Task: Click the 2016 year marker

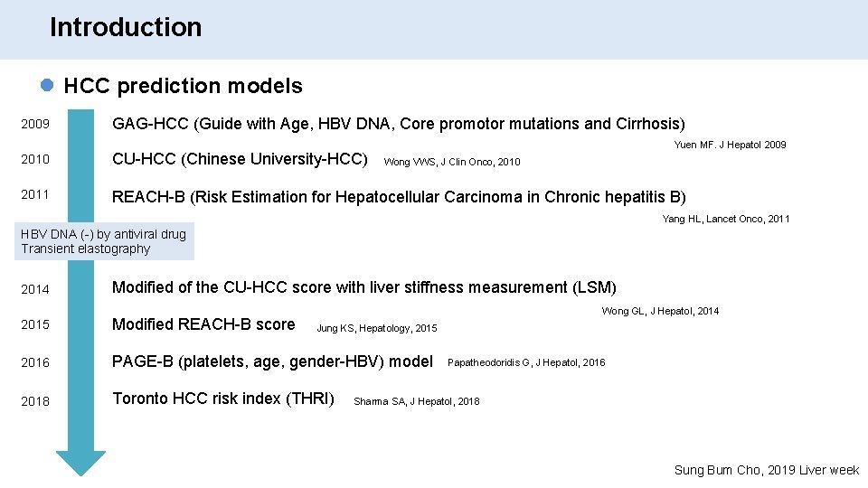Action: (35, 362)
